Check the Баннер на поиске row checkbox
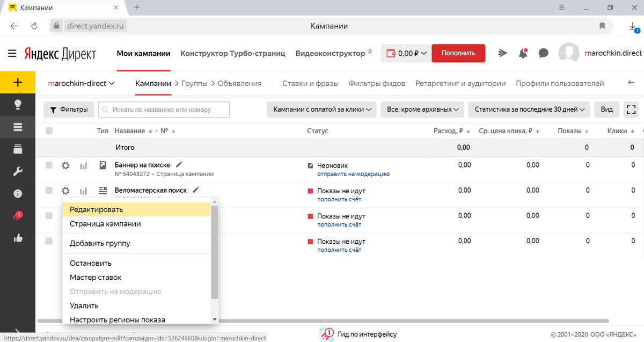 click(49, 165)
